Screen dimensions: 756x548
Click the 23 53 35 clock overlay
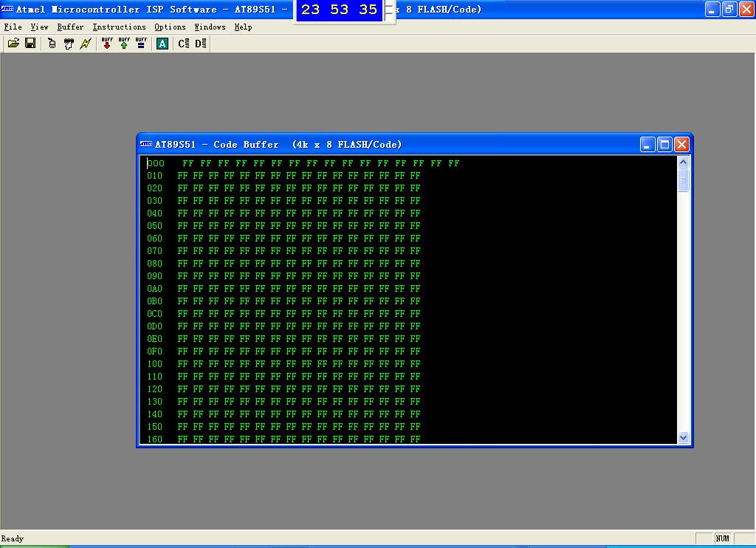click(340, 10)
